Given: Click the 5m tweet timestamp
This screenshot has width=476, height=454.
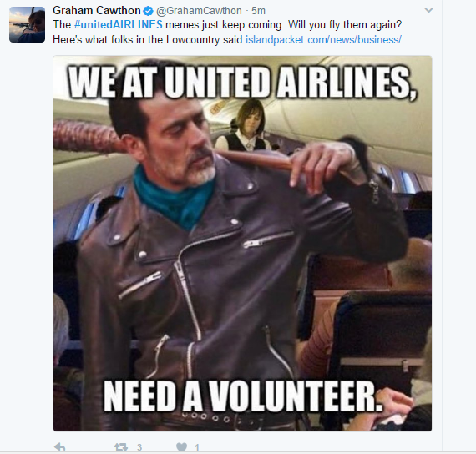Looking at the screenshot, I should pyautogui.click(x=258, y=11).
